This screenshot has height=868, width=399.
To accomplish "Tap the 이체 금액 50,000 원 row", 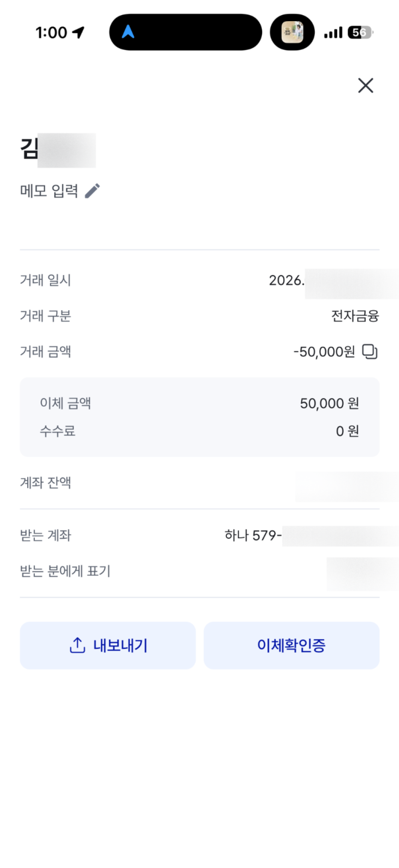I will [x=199, y=403].
